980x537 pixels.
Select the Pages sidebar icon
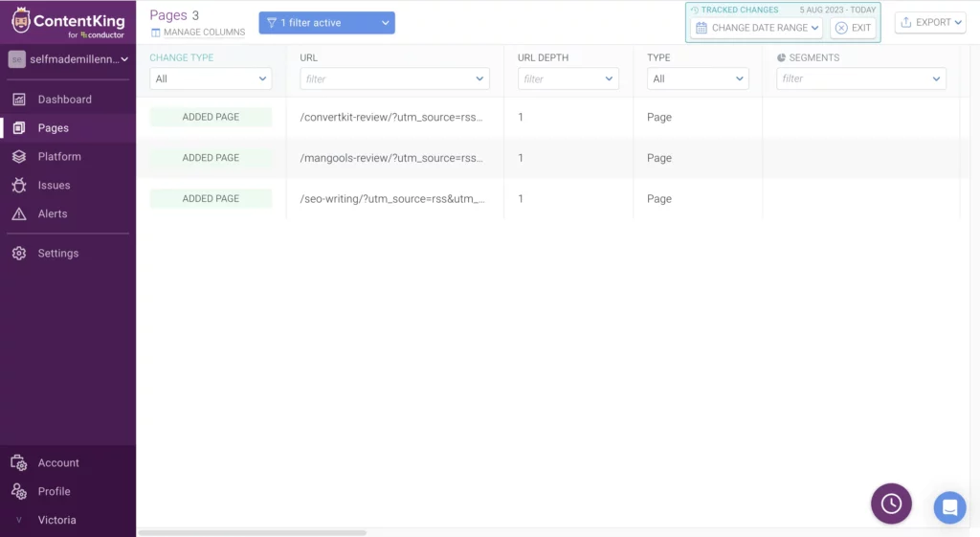19,127
